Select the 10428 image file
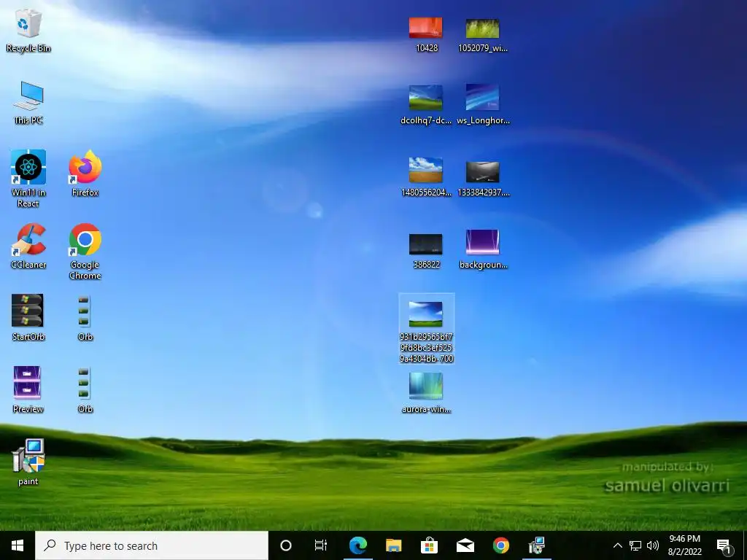Viewport: 747px width, 560px height. (426, 34)
